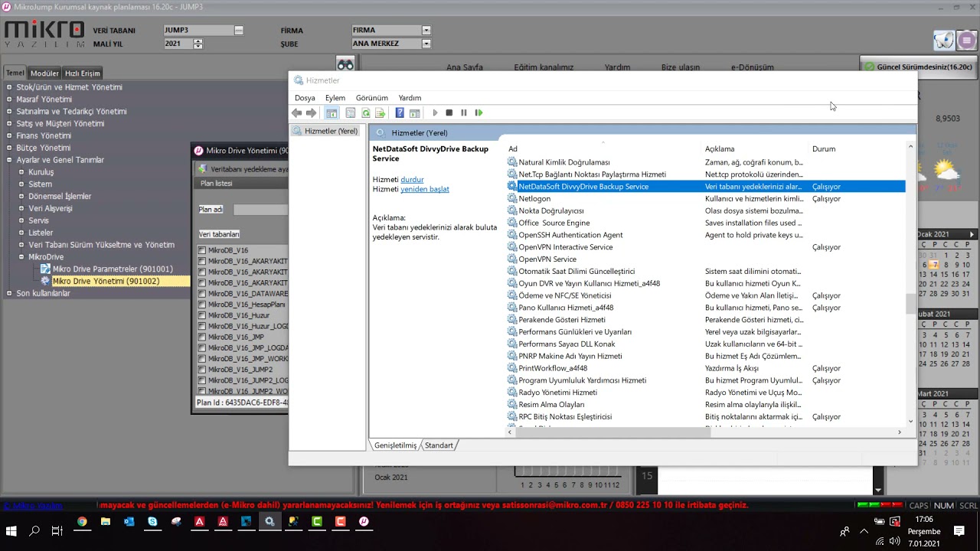Expand the Finans Yönetimi tree node
980x551 pixels.
[x=9, y=135]
